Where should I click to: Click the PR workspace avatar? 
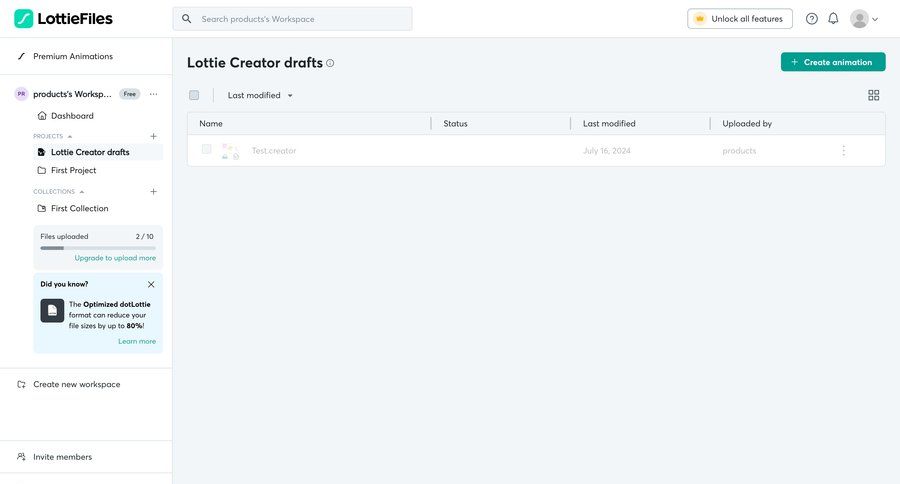21,94
